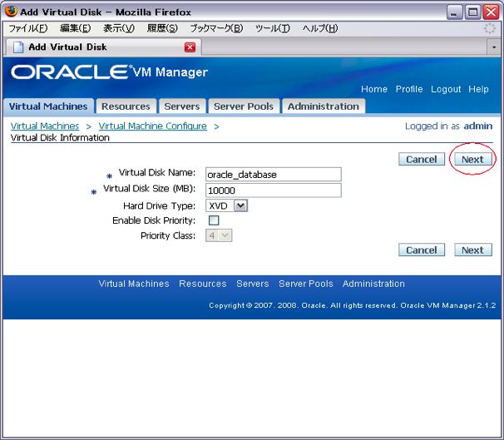The image size is (504, 440).
Task: Select the Add Virtual Disk browser tab
Action: (x=103, y=47)
